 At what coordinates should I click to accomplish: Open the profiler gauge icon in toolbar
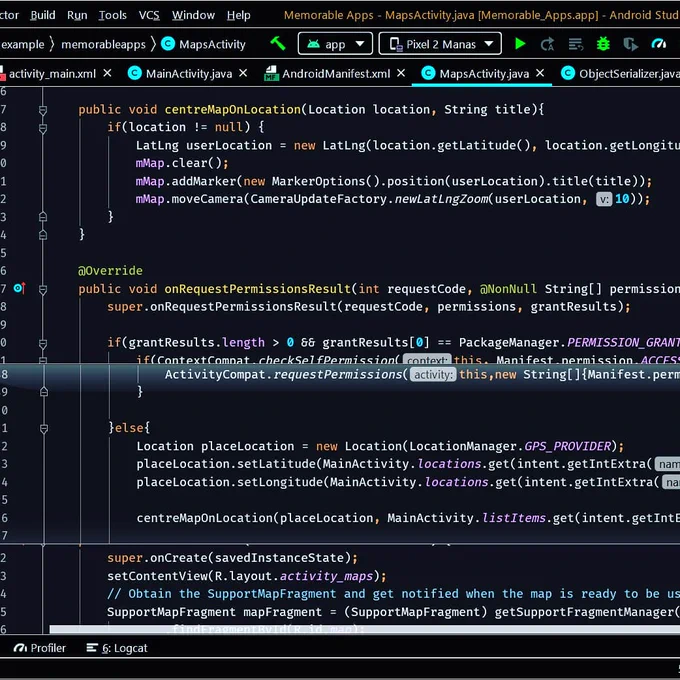(658, 44)
